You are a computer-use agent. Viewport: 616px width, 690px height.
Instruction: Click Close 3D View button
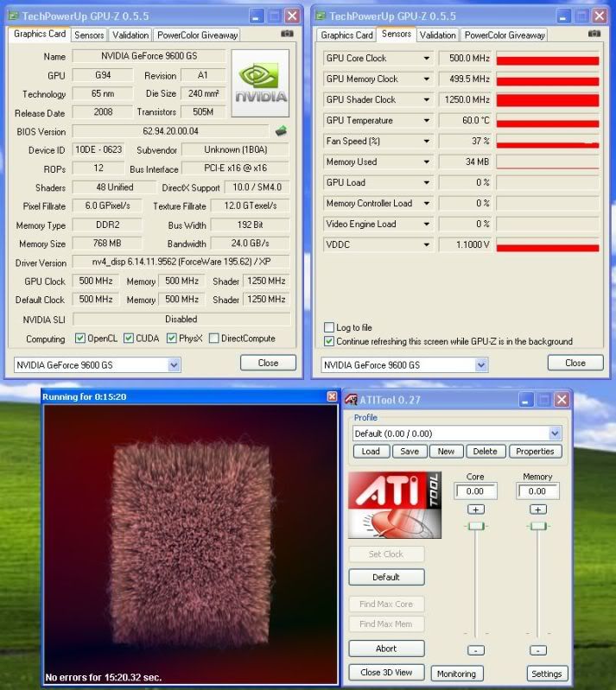click(386, 673)
